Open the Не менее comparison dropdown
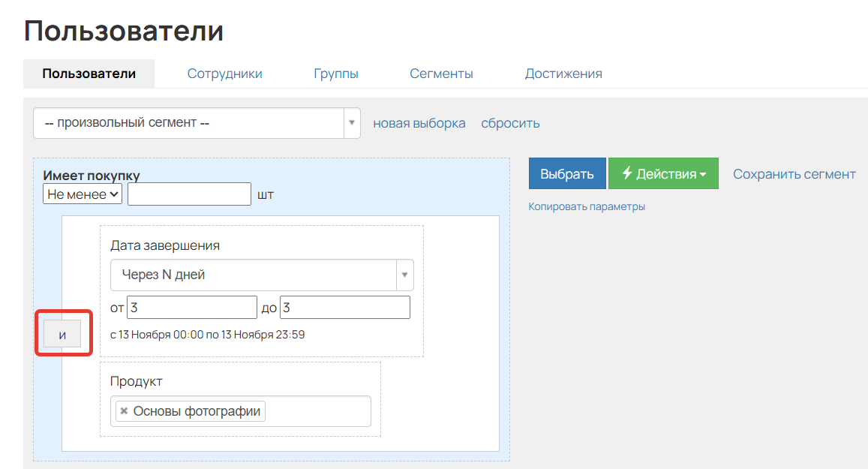Screen dimensions: 868x469 click(x=82, y=194)
